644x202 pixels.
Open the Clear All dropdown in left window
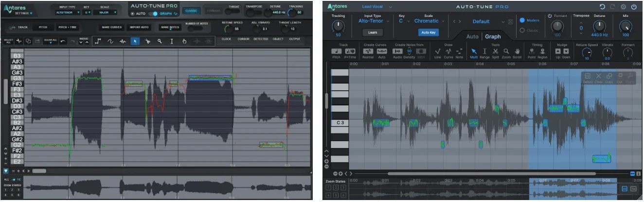(x=51, y=41)
